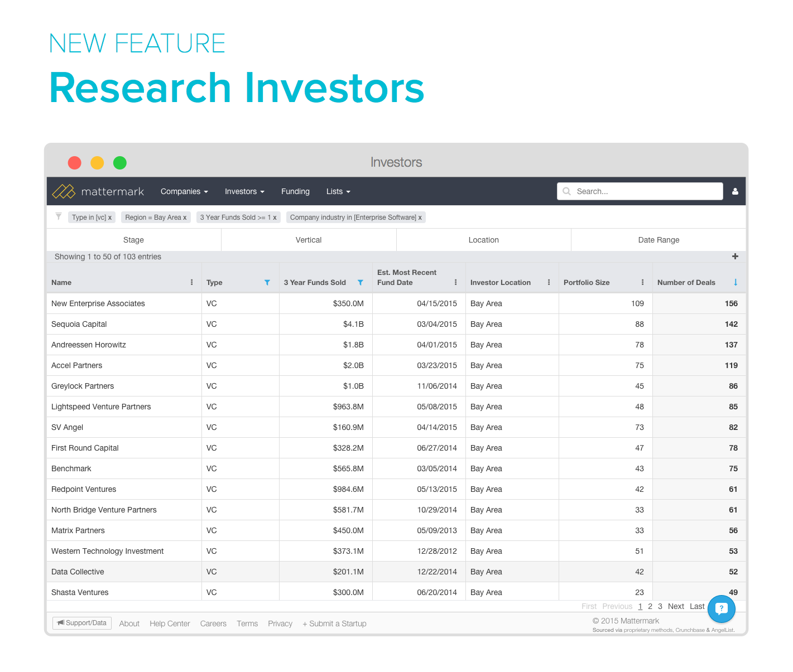
Task: Select the Vertical filter tab
Action: click(x=309, y=240)
